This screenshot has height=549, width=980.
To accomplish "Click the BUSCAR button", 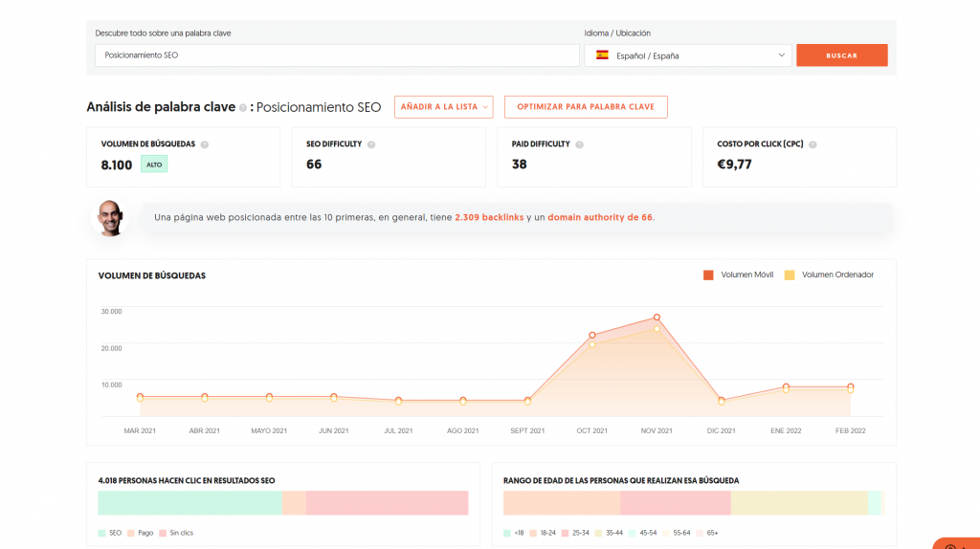I will (x=841, y=55).
